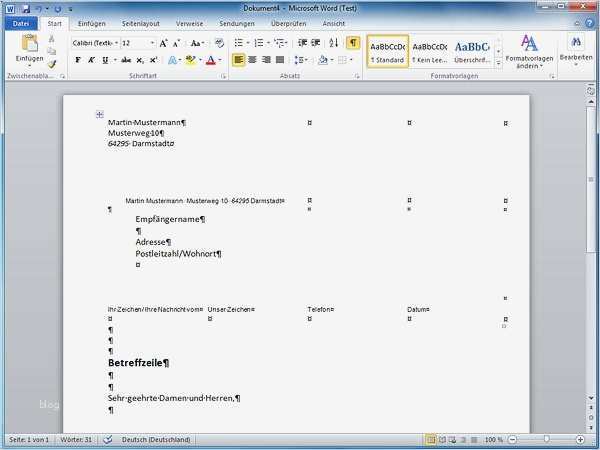The image size is (600, 450).
Task: Switch to the Einfügen tab
Action: pos(92,24)
